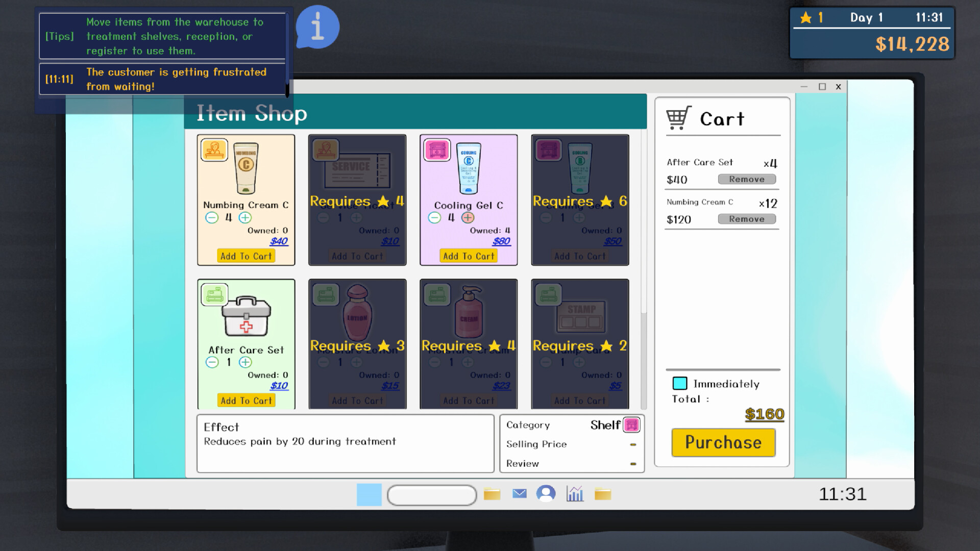
Task: Click the $40 price link on Numbing Cream C
Action: click(278, 241)
